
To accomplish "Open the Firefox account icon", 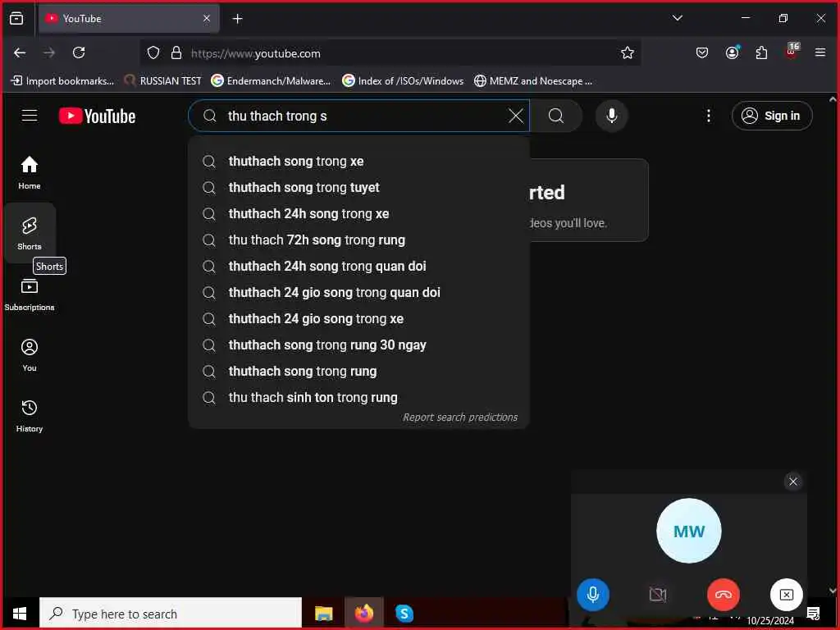I will pos(732,52).
